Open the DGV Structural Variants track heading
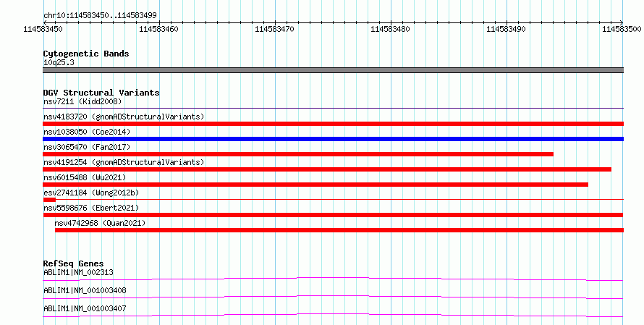Image resolution: width=644 pixels, height=325 pixels. [x=101, y=93]
